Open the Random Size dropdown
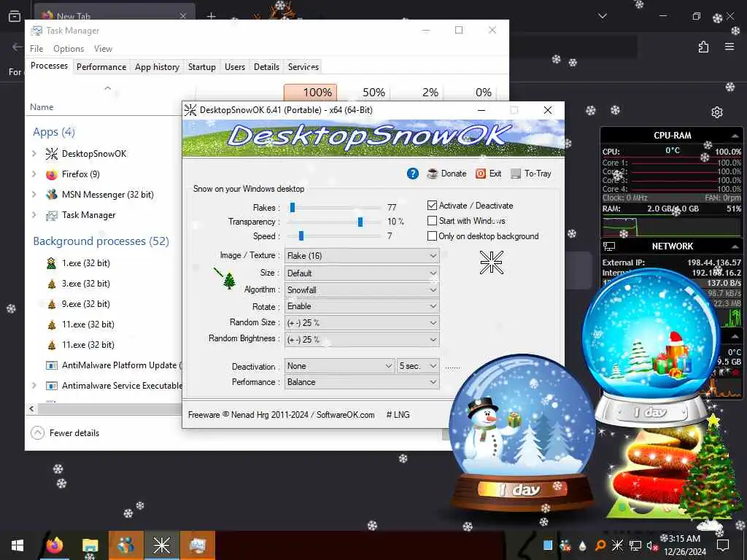This screenshot has height=560, width=747. point(362,323)
